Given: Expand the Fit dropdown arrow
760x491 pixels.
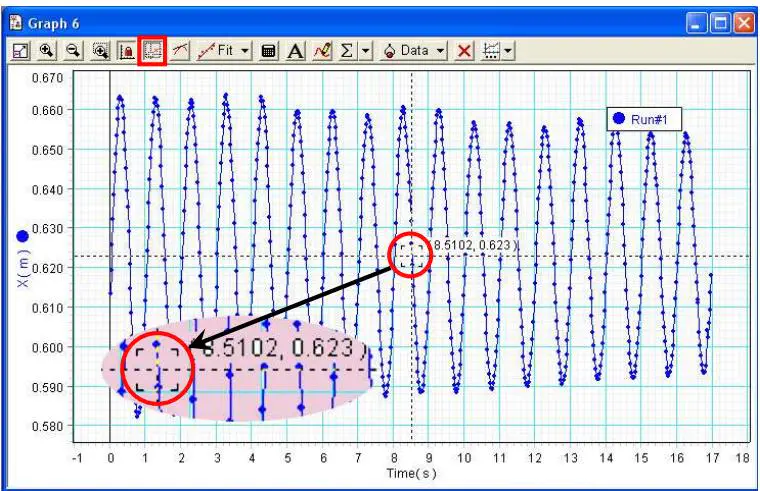Looking at the screenshot, I should pos(243,48).
